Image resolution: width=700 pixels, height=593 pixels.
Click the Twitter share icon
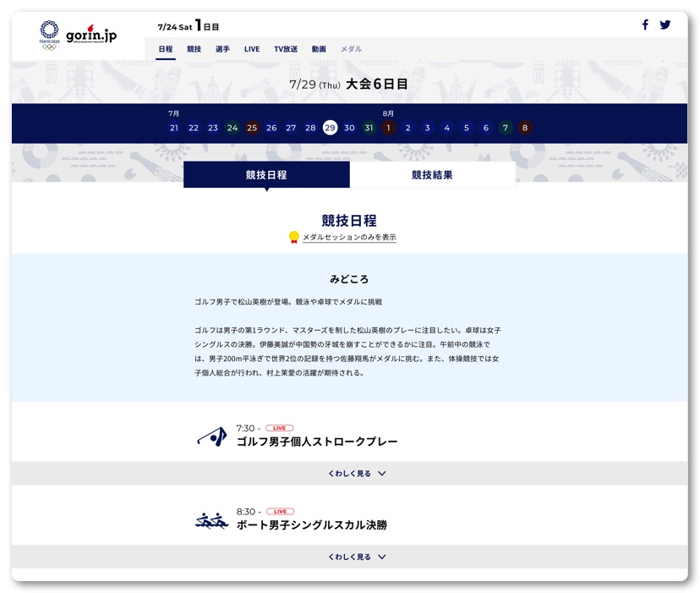[x=665, y=25]
